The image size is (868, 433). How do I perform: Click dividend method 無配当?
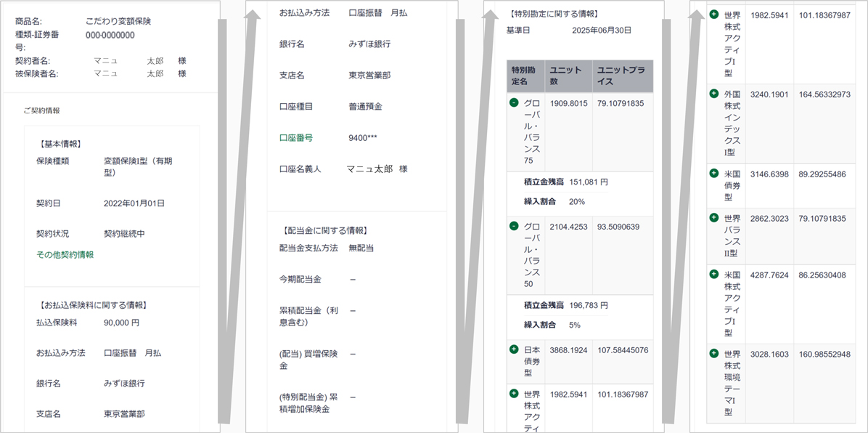coord(361,248)
